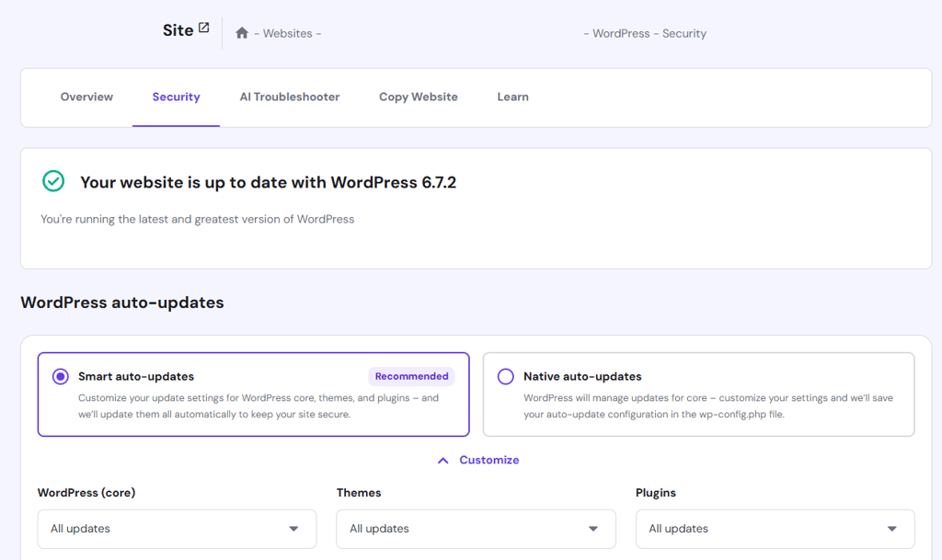Open Themes updates dropdown
The height and width of the screenshot is (560, 942).
476,529
